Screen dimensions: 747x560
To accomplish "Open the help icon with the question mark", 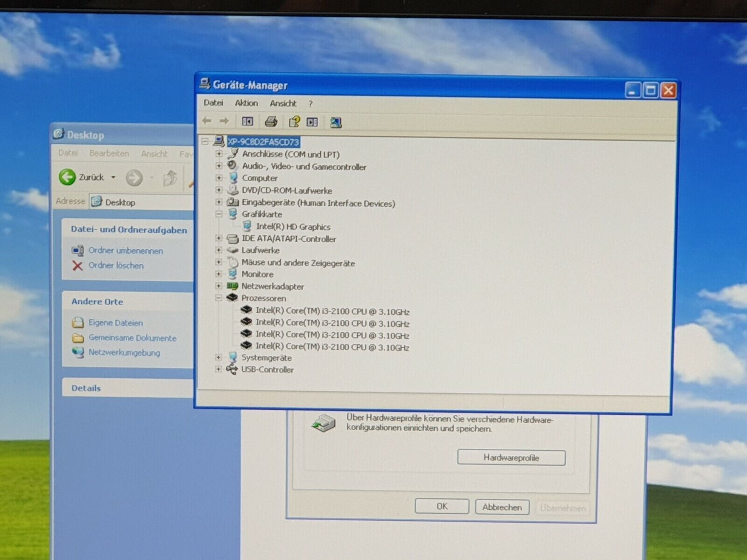I will (294, 122).
